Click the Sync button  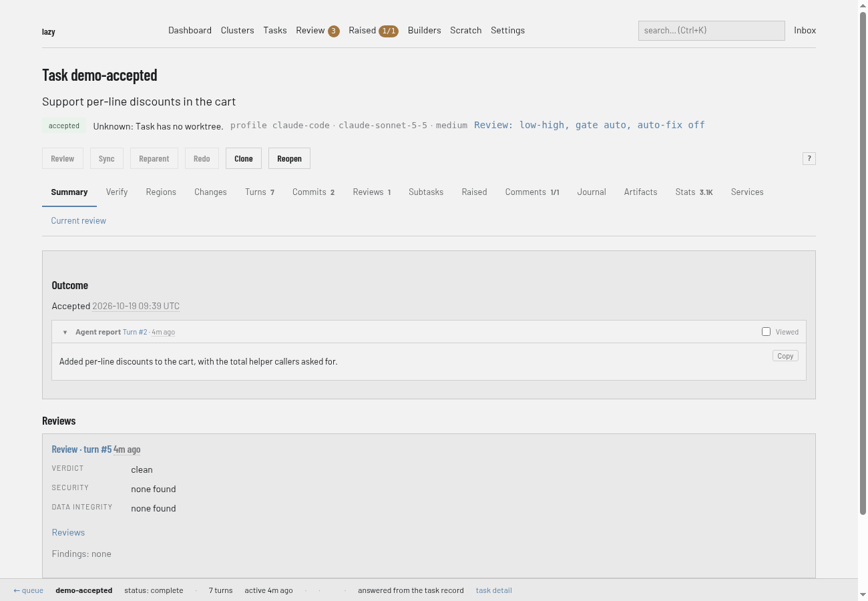coord(107,158)
